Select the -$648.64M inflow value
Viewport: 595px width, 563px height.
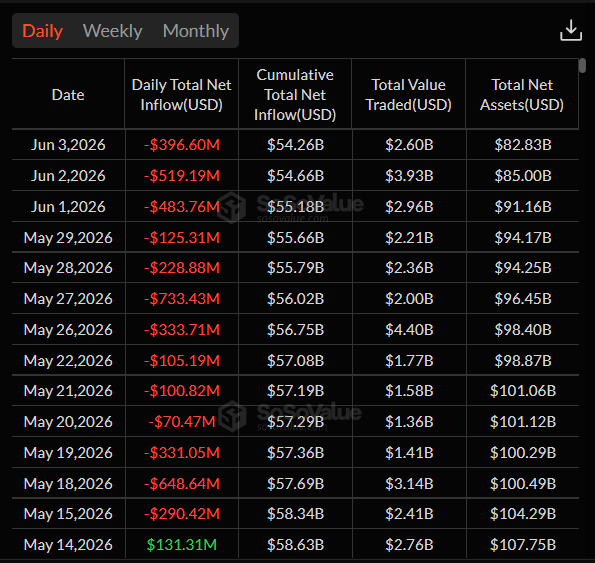coord(182,484)
